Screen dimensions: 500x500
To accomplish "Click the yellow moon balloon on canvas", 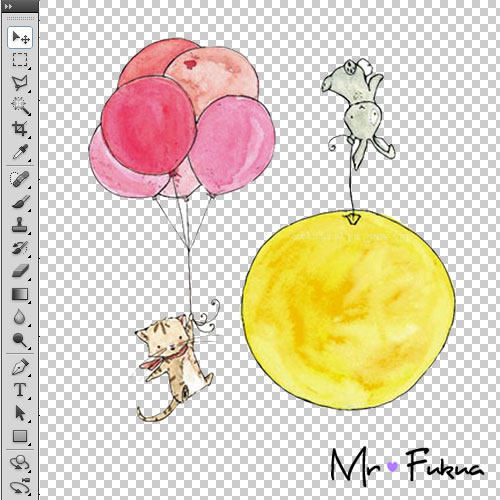I will point(348,310).
